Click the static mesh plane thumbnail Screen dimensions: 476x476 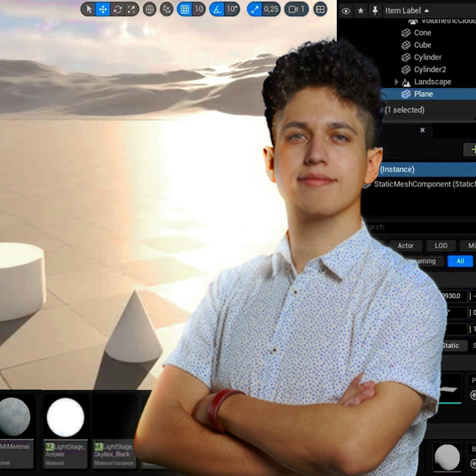(449, 389)
